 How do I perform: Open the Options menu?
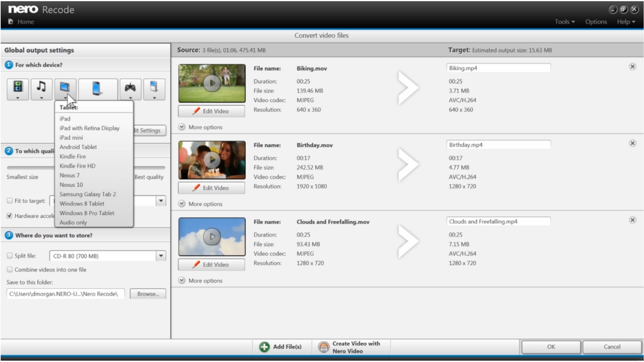point(596,22)
